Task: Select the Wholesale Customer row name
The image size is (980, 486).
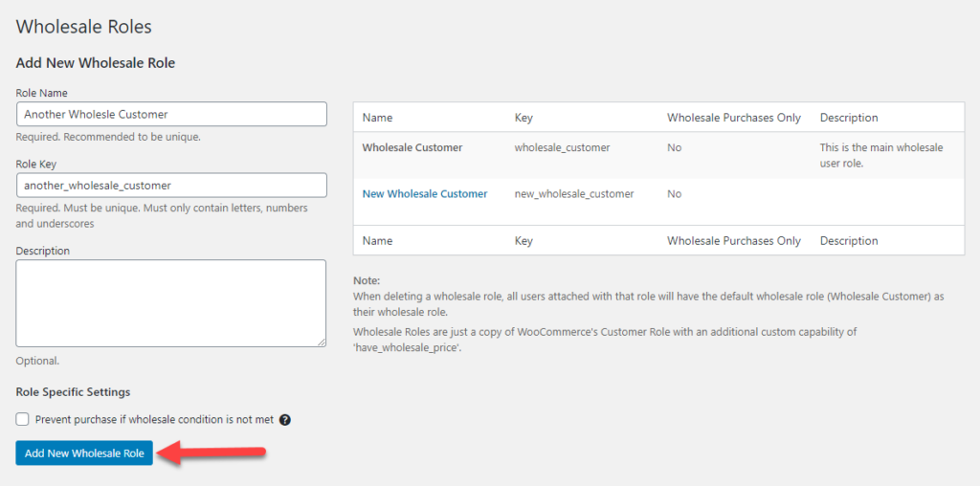Action: click(412, 147)
